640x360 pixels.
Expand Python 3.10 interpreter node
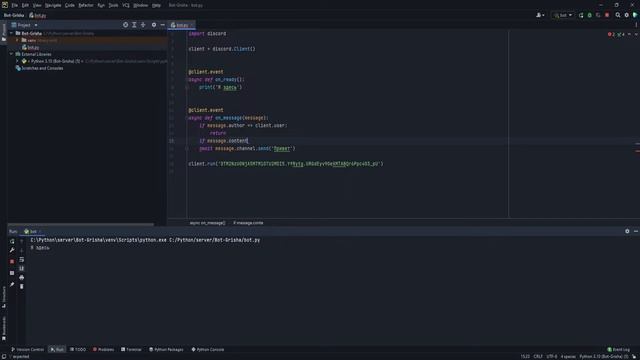[x=17, y=61]
